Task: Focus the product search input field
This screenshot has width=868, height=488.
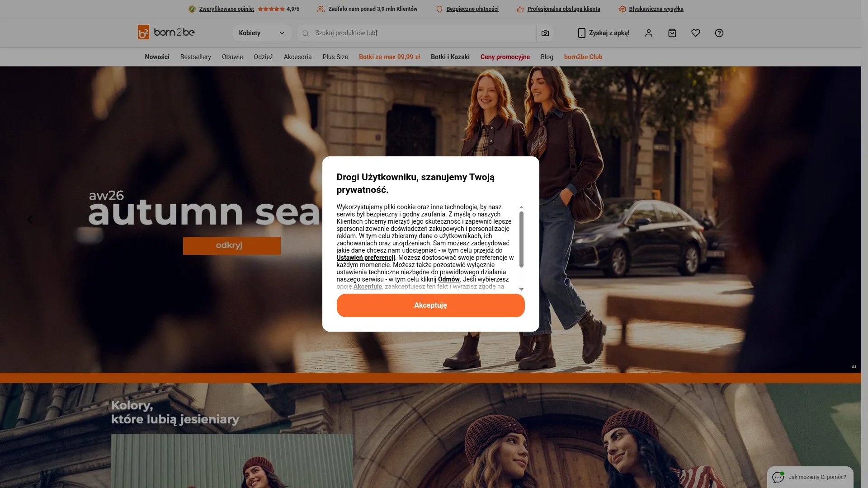Action: pos(423,33)
